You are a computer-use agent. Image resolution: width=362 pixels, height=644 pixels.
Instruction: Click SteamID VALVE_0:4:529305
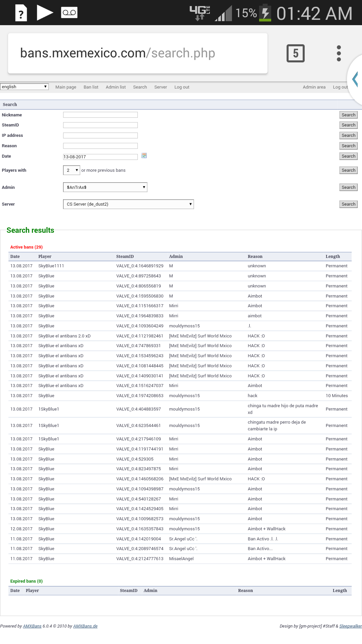135,459
